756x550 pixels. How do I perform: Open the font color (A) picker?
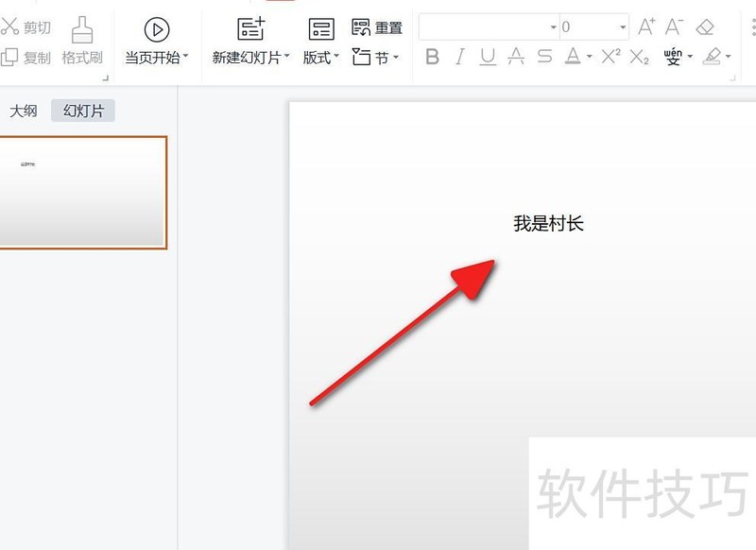(569, 58)
